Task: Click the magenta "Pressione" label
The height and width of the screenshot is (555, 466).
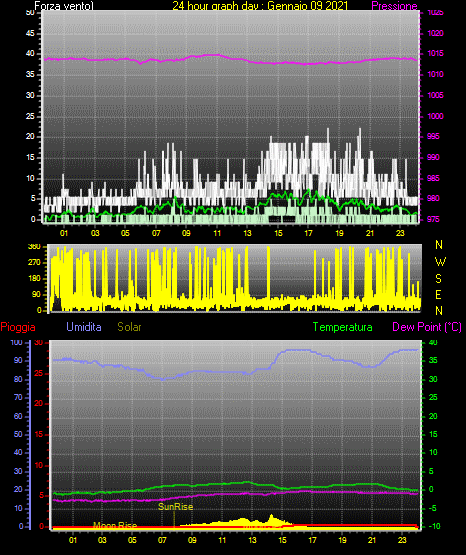Action: pyautogui.click(x=394, y=6)
